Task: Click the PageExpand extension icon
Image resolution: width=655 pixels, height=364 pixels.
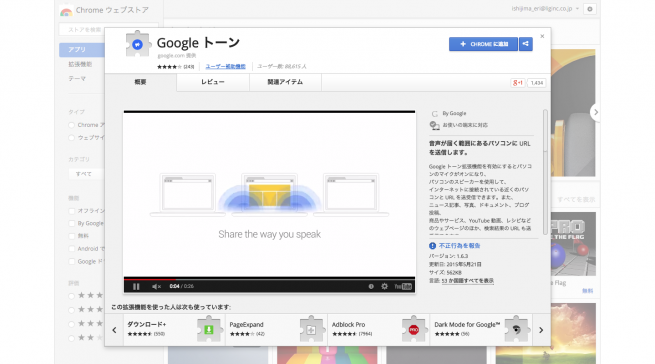Action: coord(311,330)
